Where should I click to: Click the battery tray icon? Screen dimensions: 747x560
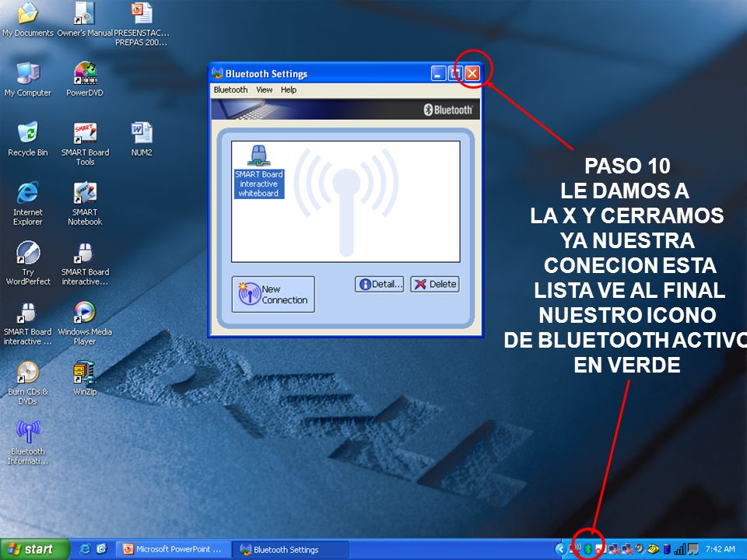coord(667,550)
